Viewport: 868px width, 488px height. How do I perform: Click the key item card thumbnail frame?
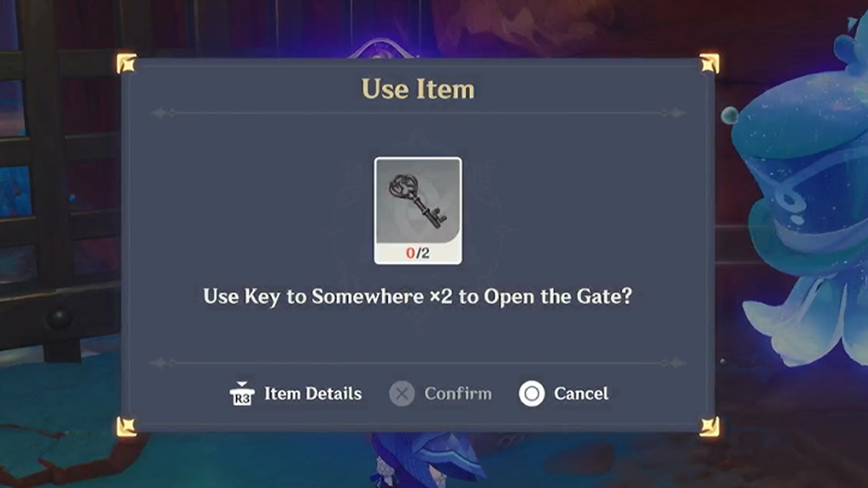(418, 210)
